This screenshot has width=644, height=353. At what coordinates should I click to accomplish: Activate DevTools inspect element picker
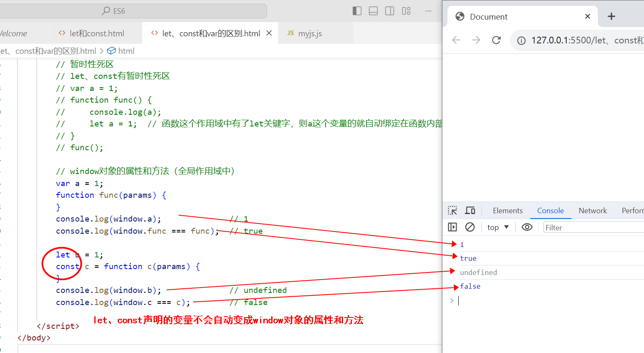click(452, 211)
